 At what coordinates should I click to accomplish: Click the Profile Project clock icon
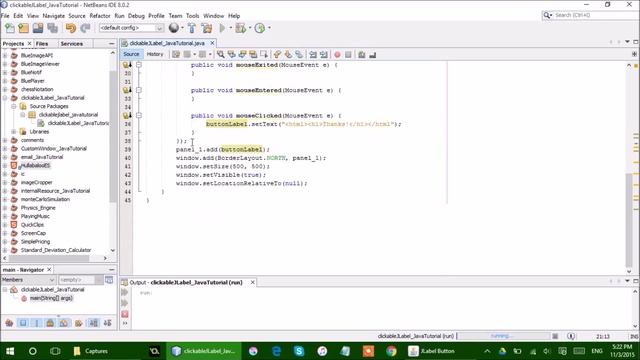260,28
